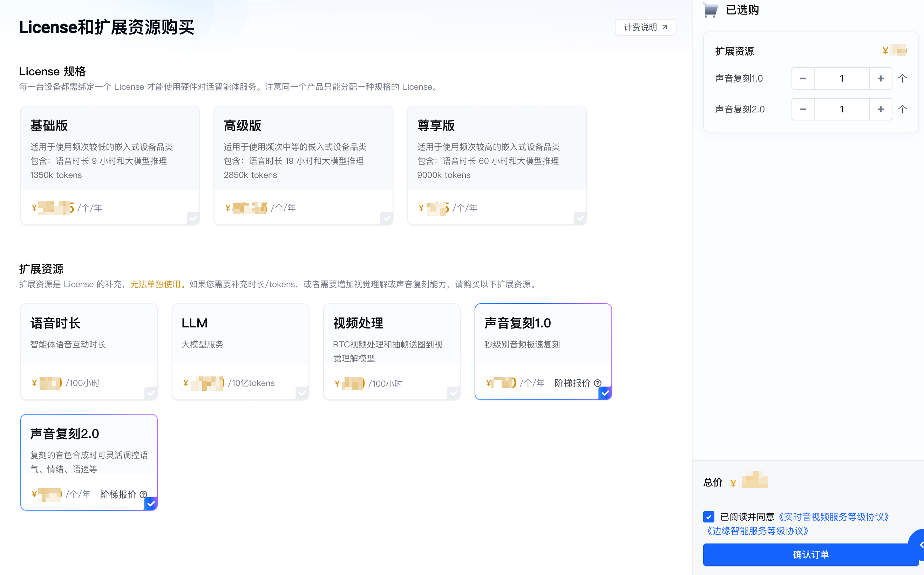This screenshot has width=924, height=575.
Task: Click the plus stepper for 声音复刻1.0
Action: click(880, 79)
